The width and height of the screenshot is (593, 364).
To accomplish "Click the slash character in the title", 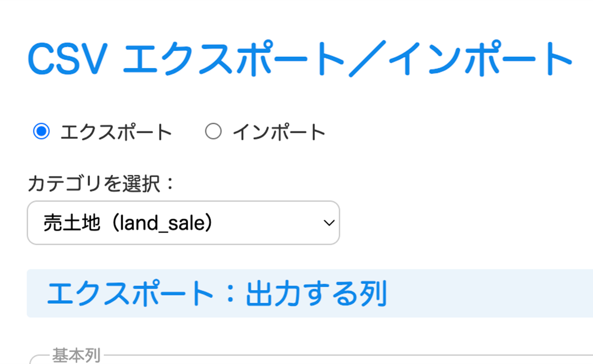I will click(x=367, y=60).
